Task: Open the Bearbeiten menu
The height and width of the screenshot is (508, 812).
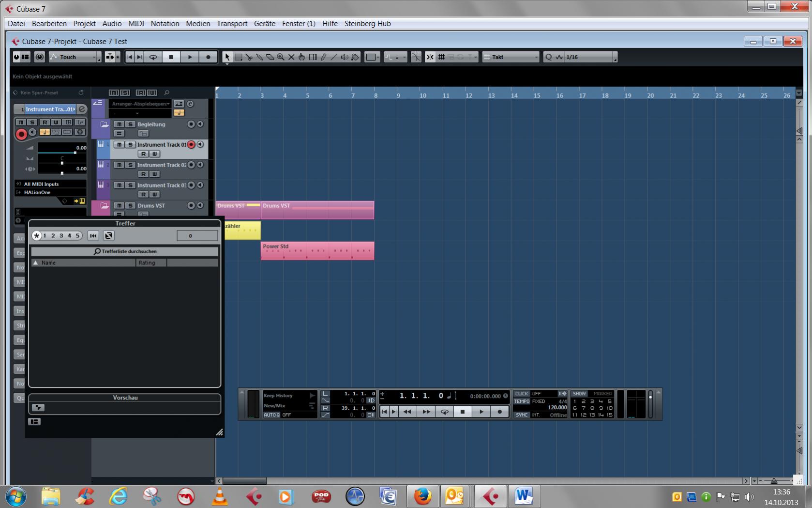Action: (49, 23)
